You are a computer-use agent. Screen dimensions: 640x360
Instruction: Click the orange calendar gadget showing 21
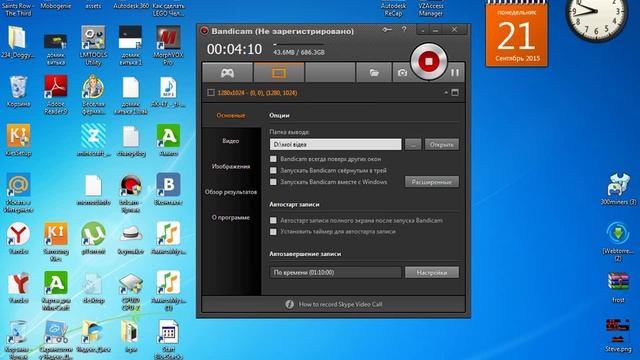(x=516, y=35)
